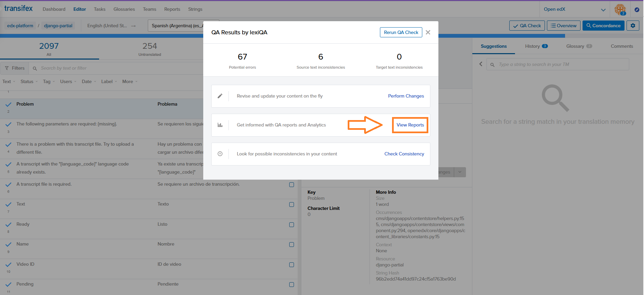Switch to the History tab

pos(533,46)
